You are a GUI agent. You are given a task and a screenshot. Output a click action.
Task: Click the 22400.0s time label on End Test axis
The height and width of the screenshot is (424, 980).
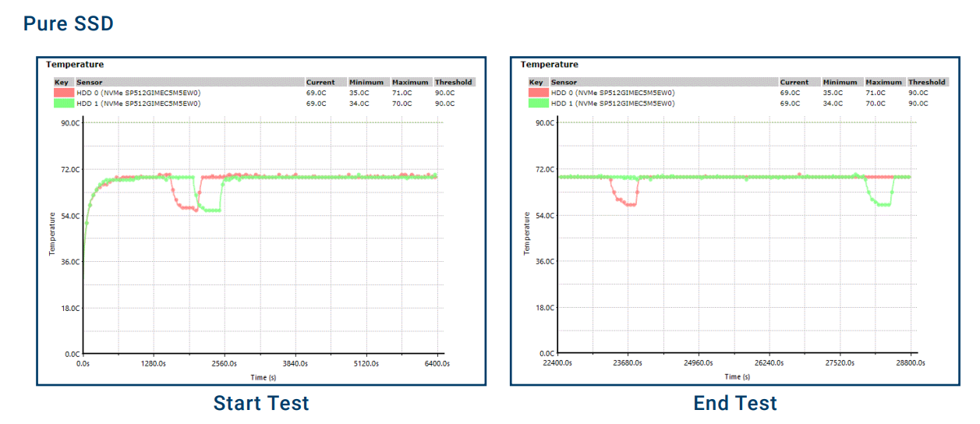pos(558,363)
